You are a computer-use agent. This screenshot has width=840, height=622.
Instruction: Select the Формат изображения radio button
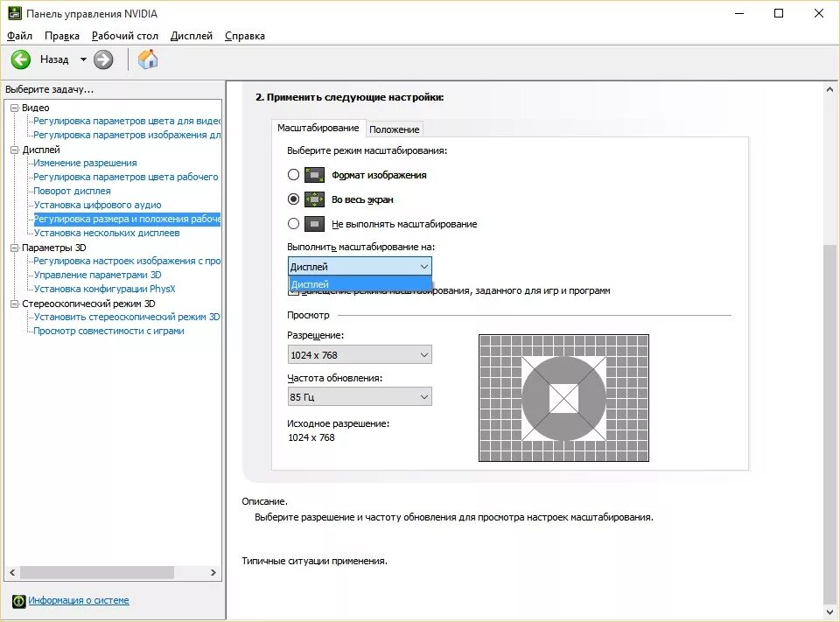(293, 175)
